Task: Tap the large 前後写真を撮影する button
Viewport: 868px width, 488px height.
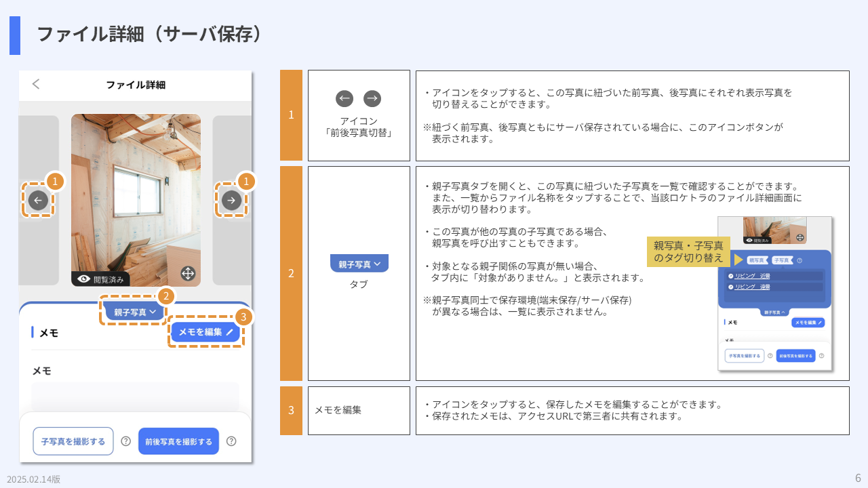Action: pos(178,441)
